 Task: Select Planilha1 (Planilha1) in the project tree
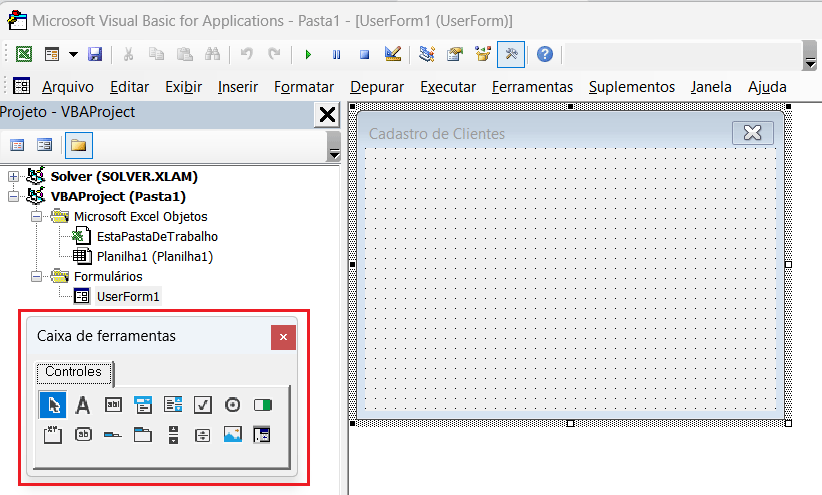155,256
